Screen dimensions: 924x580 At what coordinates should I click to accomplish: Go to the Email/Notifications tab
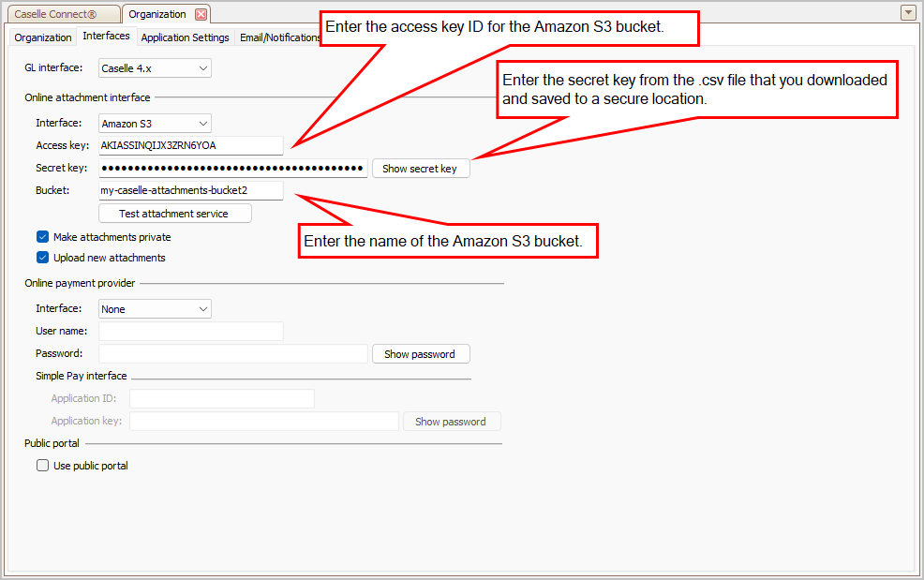(x=280, y=37)
